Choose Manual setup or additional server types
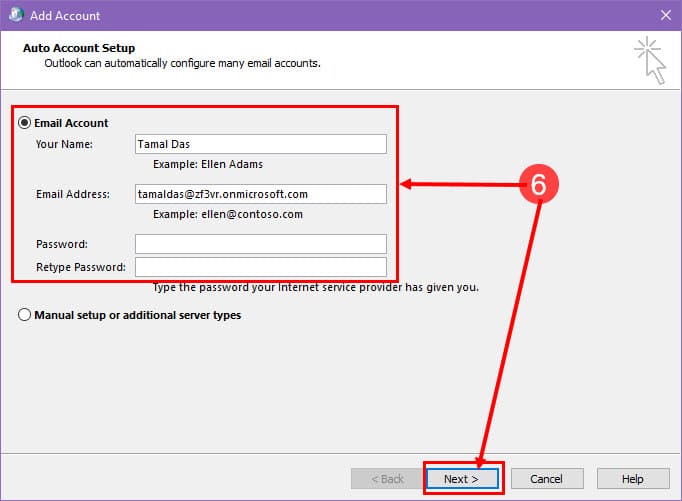Image resolution: width=682 pixels, height=501 pixels. pyautogui.click(x=24, y=315)
